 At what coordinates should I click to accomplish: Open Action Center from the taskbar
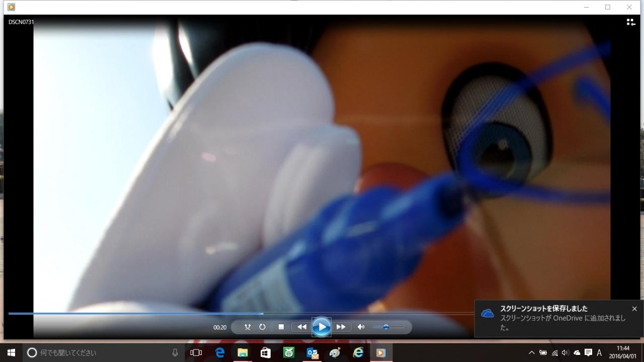pos(588,353)
